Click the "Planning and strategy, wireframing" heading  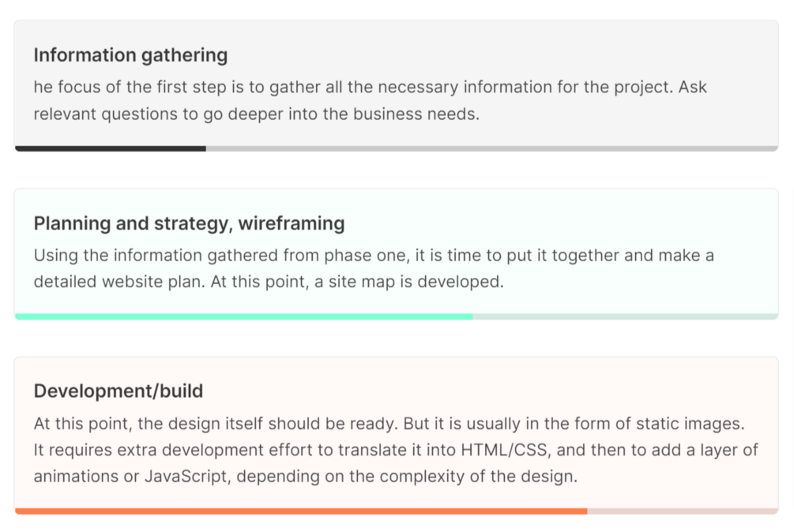189,223
